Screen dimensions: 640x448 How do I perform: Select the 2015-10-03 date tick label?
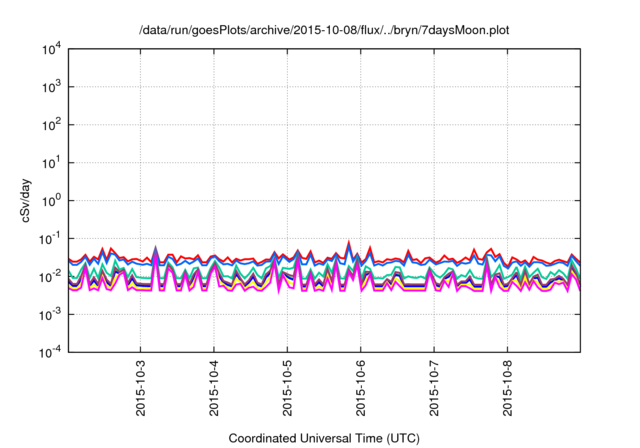(142, 388)
